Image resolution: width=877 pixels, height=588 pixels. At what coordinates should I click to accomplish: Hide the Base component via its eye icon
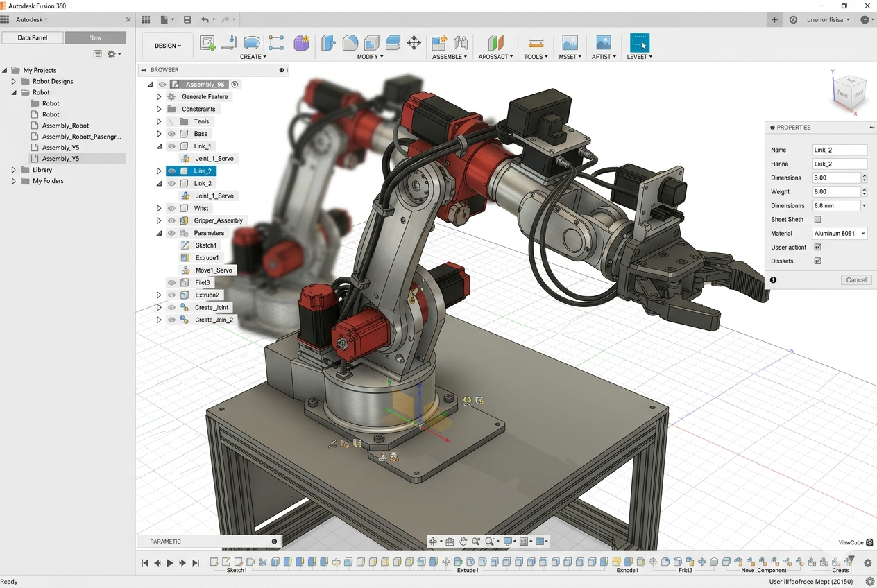171,133
